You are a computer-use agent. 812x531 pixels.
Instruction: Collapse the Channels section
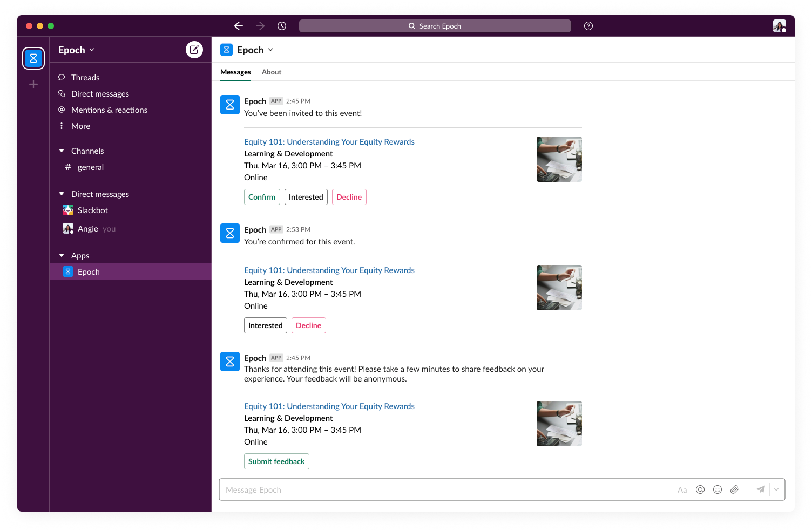(62, 151)
